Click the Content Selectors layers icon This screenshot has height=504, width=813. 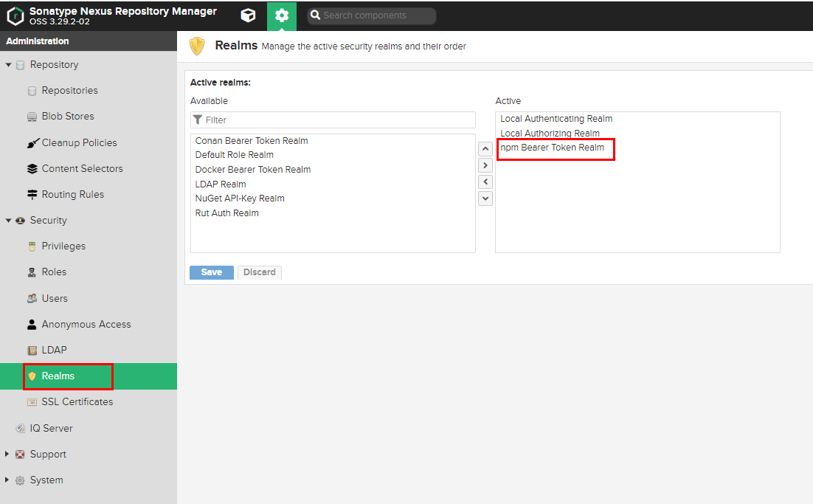[32, 168]
